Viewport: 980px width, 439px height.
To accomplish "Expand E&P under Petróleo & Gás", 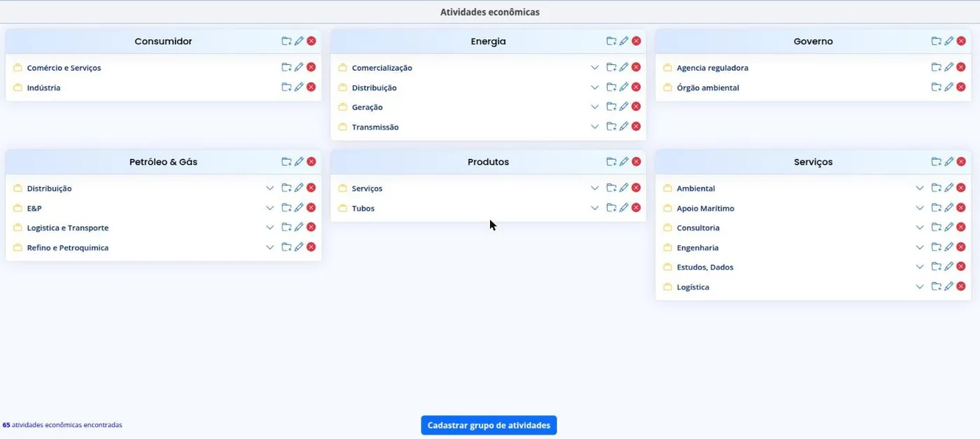I will [x=269, y=208].
